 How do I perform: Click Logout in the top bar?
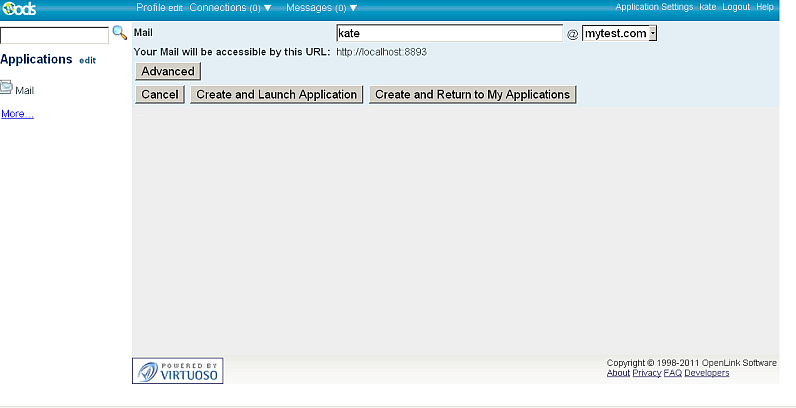(736, 7)
